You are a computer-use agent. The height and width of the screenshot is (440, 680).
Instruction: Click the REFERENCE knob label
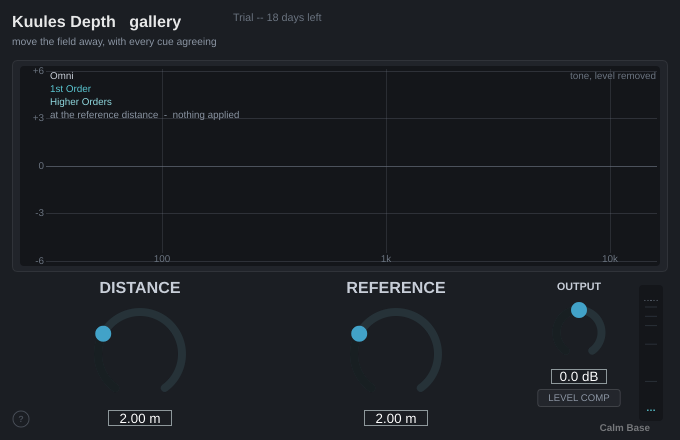click(x=396, y=288)
